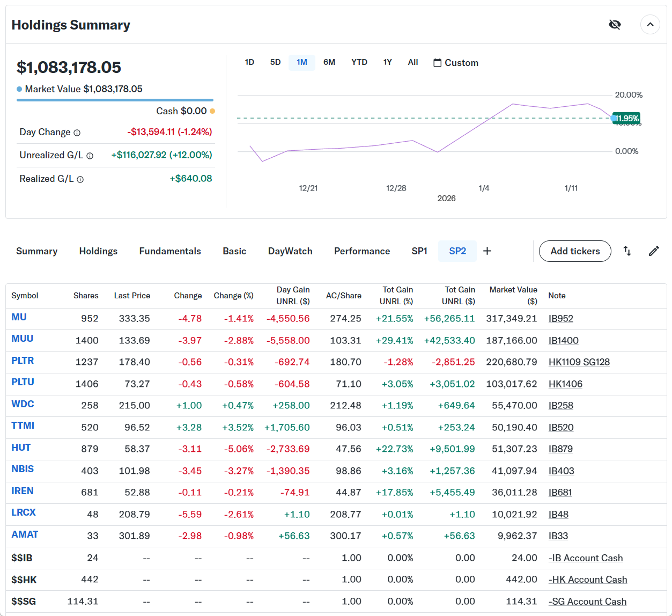Click the sort order arrows icon
The image size is (672, 616).
coord(627,251)
